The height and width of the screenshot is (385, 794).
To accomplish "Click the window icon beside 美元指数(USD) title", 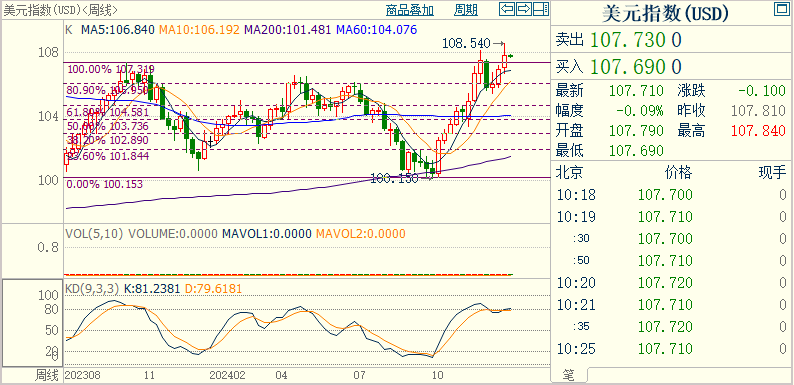I will point(781,9).
